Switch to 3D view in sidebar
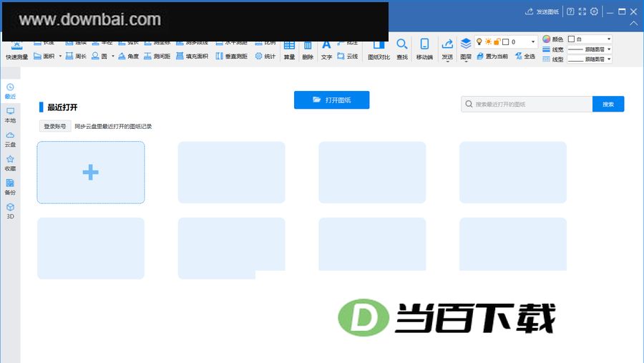Viewport: 644px width, 363px height. coord(10,211)
